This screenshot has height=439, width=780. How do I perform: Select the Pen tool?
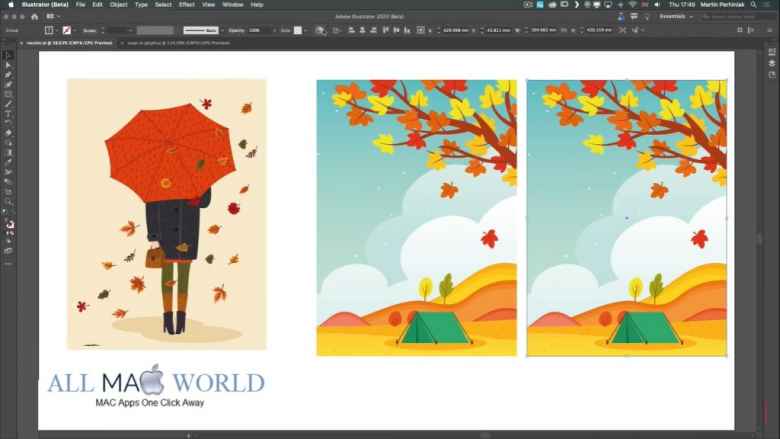(8, 75)
